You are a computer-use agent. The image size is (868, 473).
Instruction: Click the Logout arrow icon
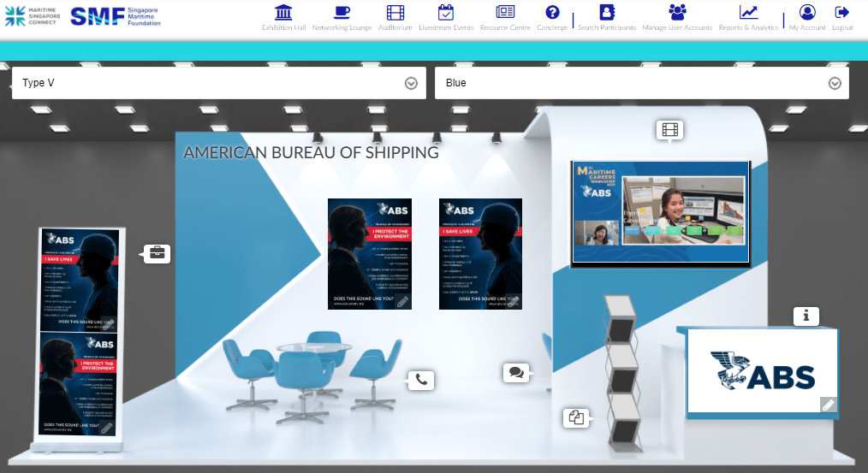[842, 12]
